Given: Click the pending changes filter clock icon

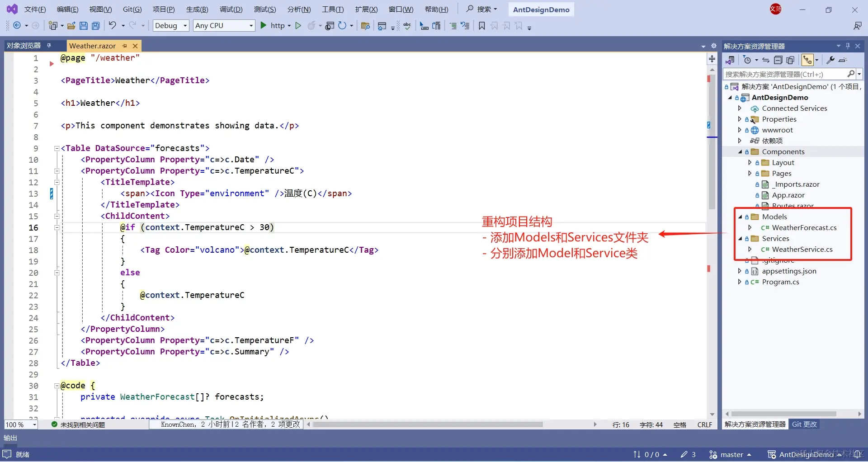Looking at the screenshot, I should pyautogui.click(x=747, y=60).
